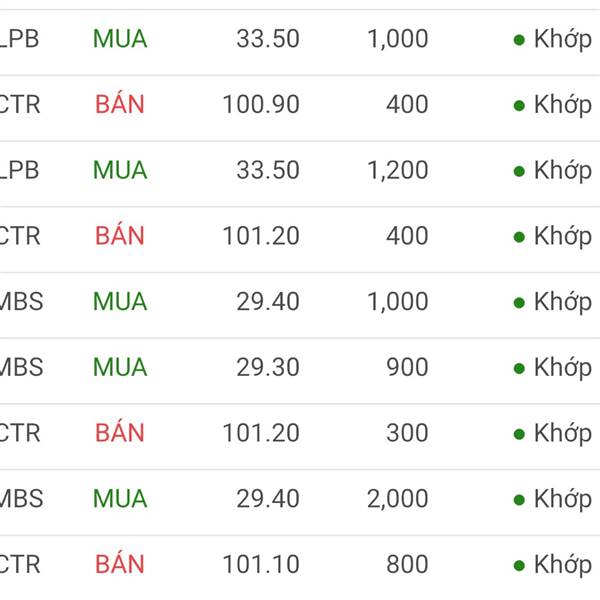Viewport: 600px width, 600px height.
Task: Click price 33.50 on LPB 1,200 order
Action: [268, 170]
